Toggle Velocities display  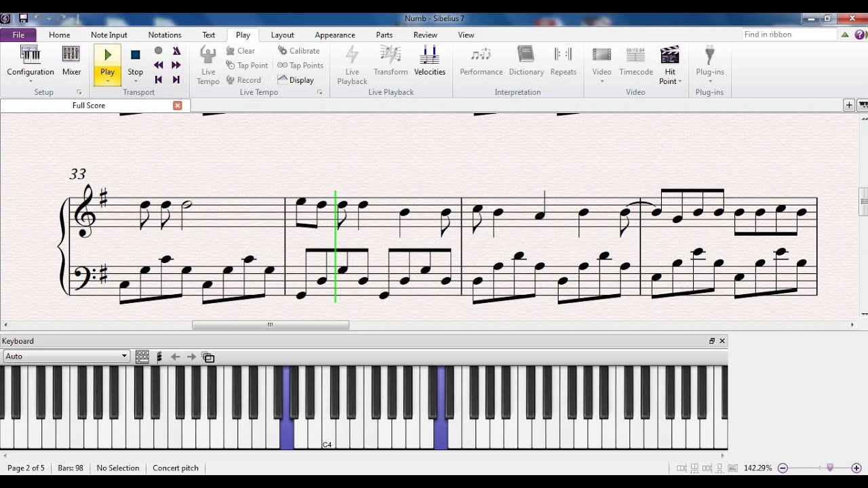point(429,61)
